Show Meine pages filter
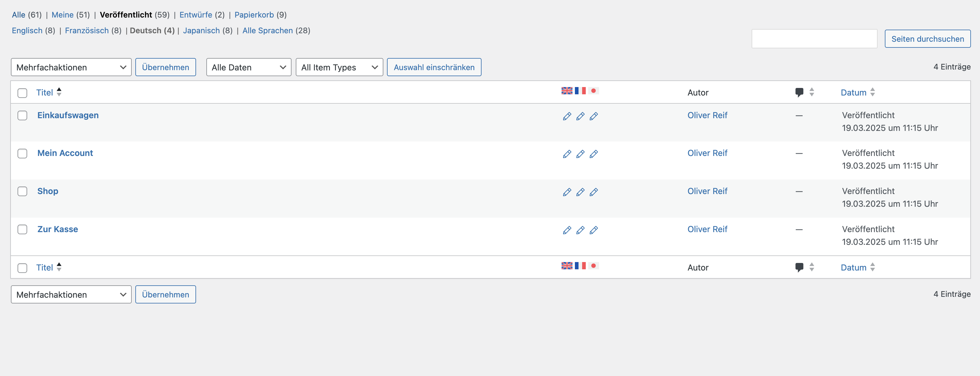The height and width of the screenshot is (376, 980). (63, 15)
